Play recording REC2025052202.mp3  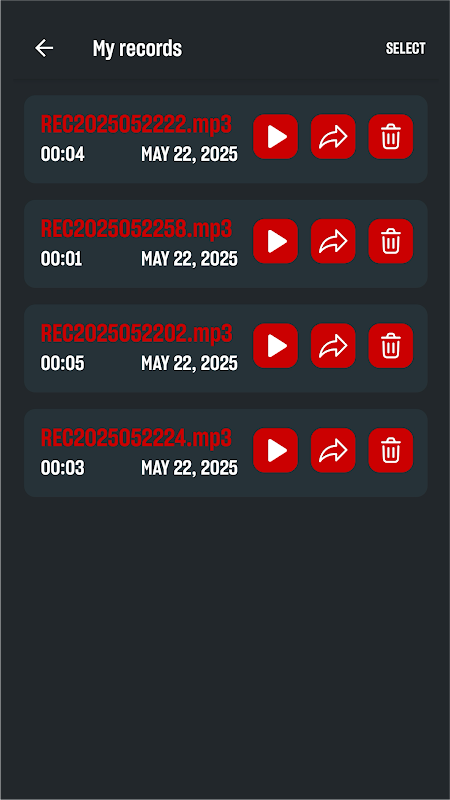click(x=276, y=346)
